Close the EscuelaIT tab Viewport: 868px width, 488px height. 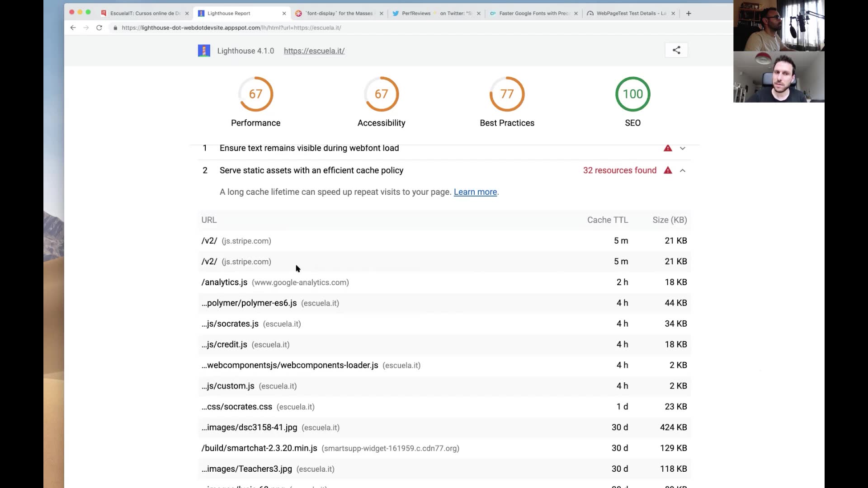click(187, 14)
